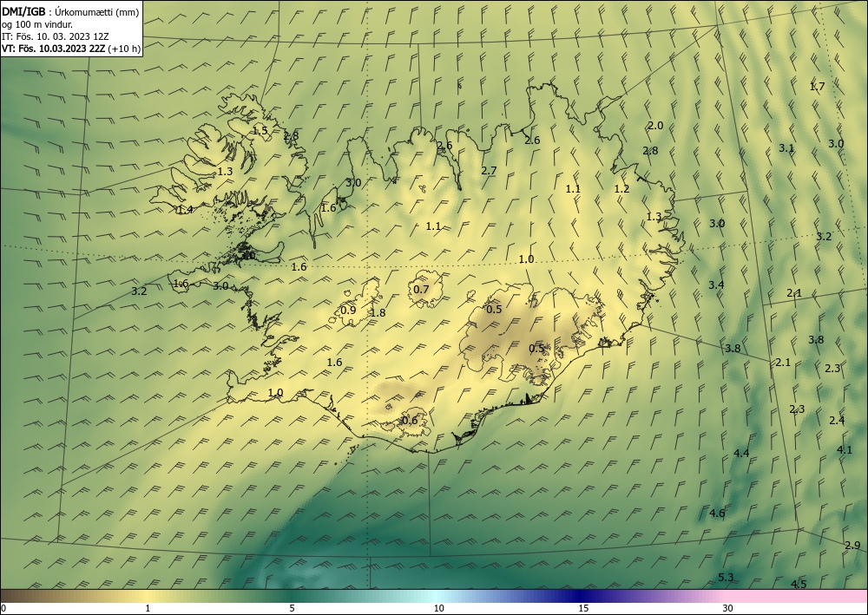The image size is (868, 615).
Task: Click the 'og 100 m vindur.' legend line
Action: (x=37, y=23)
